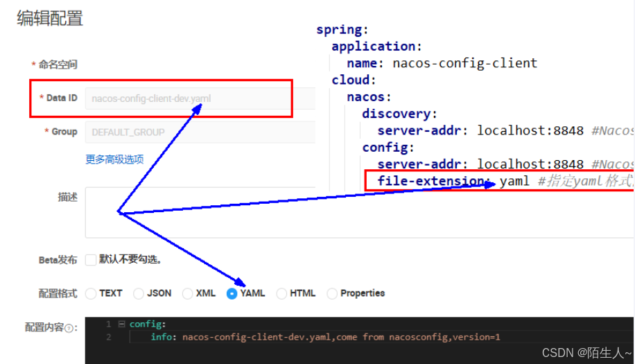Click the 配置格式 label
Screen dimensions: 635x364
[58, 293]
